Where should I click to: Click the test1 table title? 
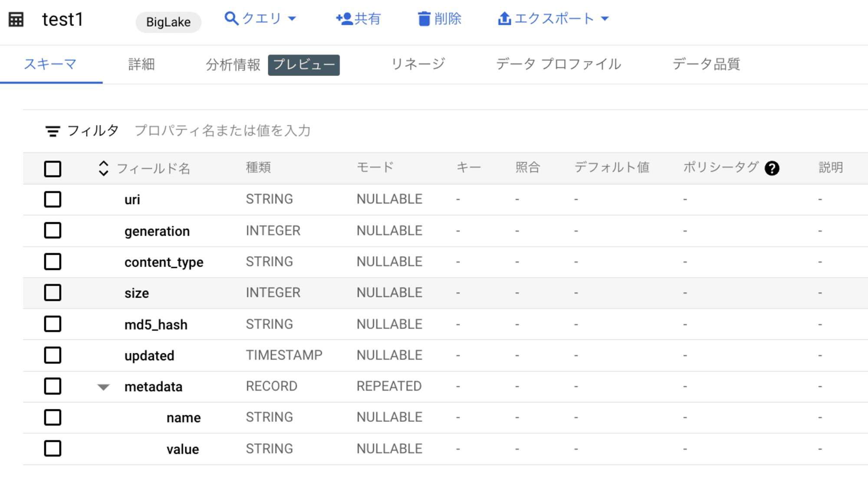coord(62,20)
